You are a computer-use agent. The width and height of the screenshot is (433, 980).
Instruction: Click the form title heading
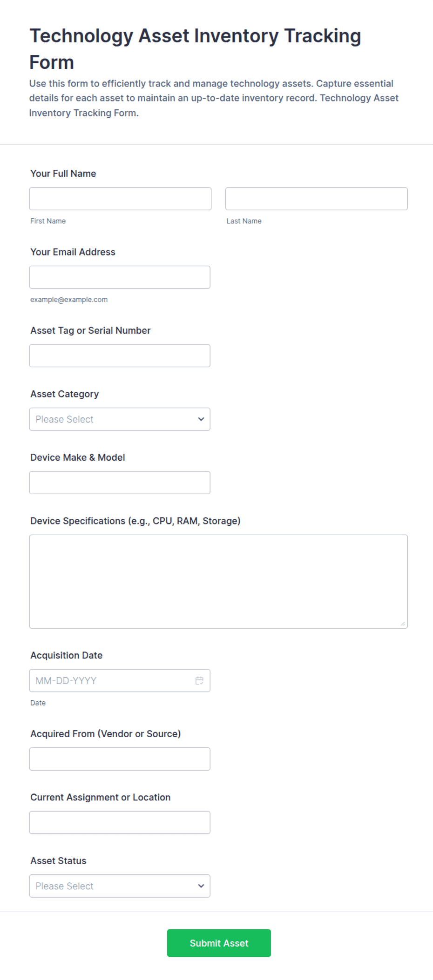tap(195, 49)
